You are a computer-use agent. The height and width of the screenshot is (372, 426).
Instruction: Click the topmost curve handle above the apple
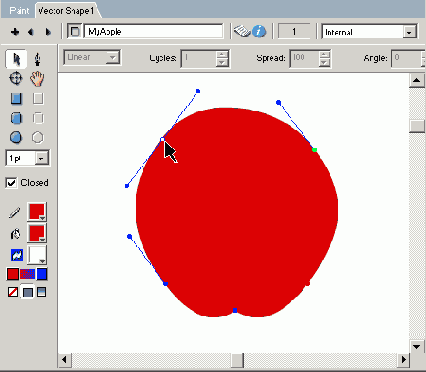[198, 91]
